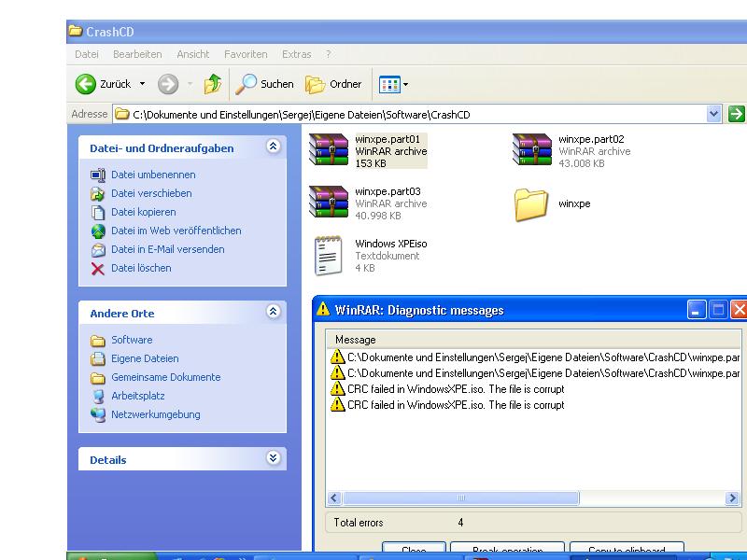
Task: Open the ? help menu
Action: (329, 54)
